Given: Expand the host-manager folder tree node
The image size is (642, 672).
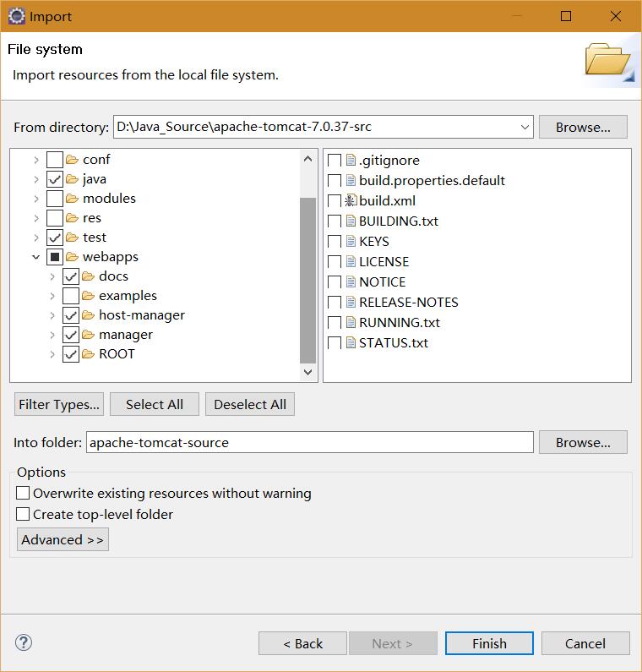Looking at the screenshot, I should coord(52,315).
